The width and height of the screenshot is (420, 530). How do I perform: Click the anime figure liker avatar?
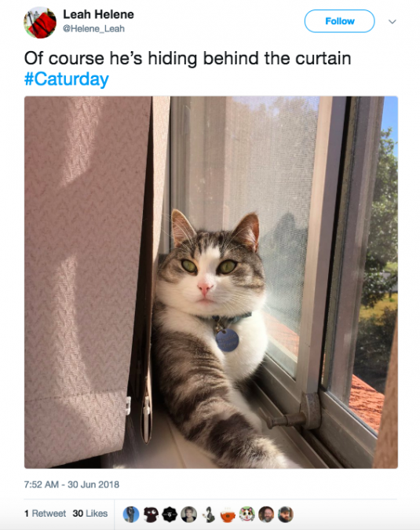pos(208,514)
